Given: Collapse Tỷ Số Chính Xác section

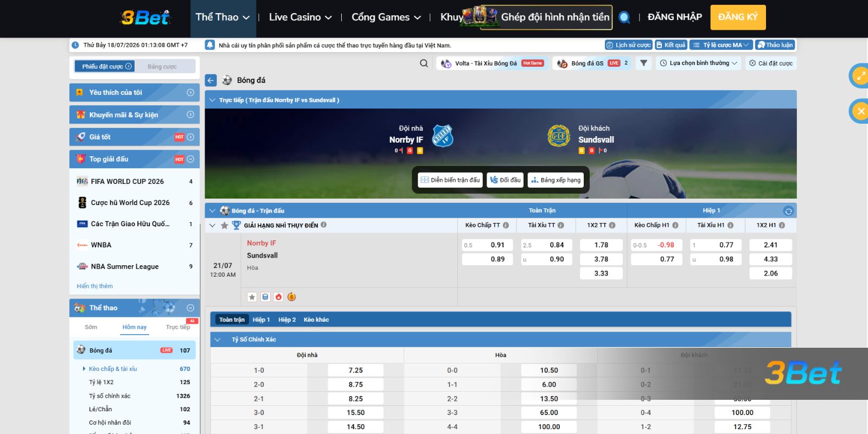Looking at the screenshot, I should coord(218,340).
